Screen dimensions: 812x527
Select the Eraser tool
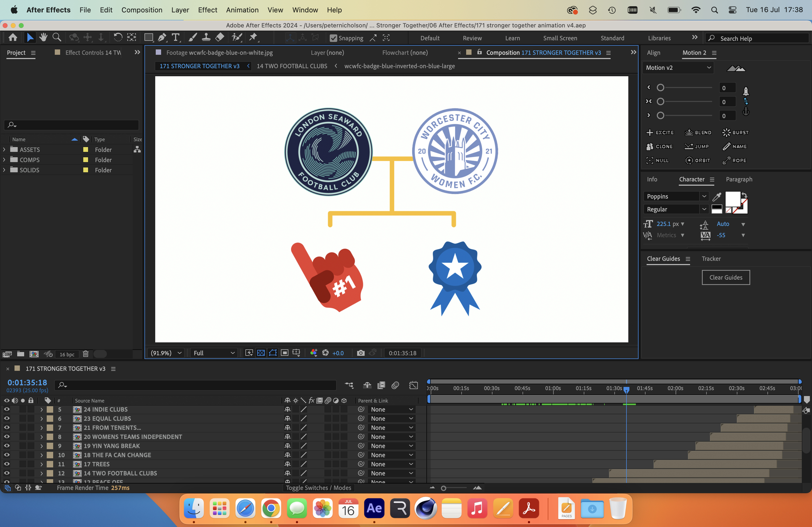(x=220, y=38)
